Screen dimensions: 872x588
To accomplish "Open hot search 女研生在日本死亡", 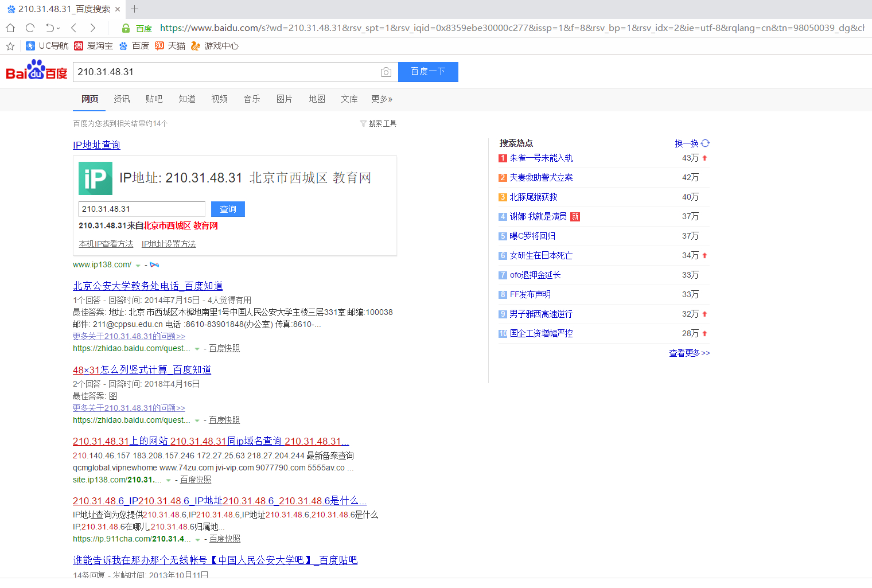I will (x=541, y=256).
